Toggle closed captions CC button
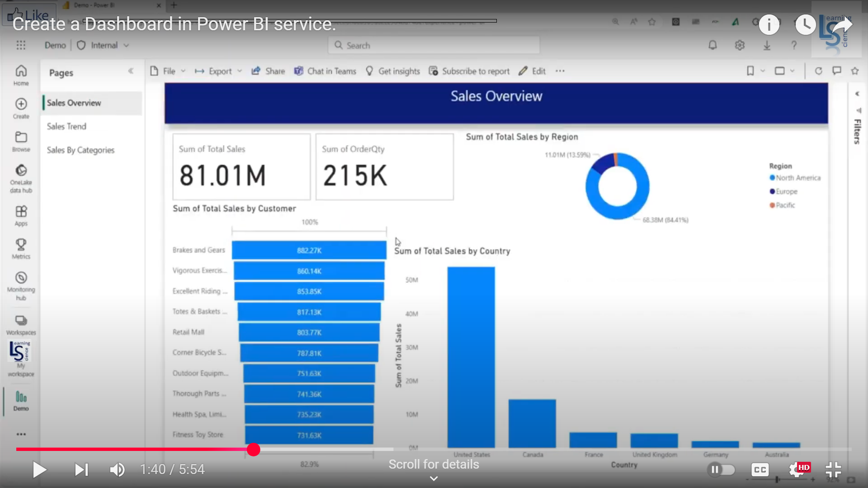 [760, 469]
